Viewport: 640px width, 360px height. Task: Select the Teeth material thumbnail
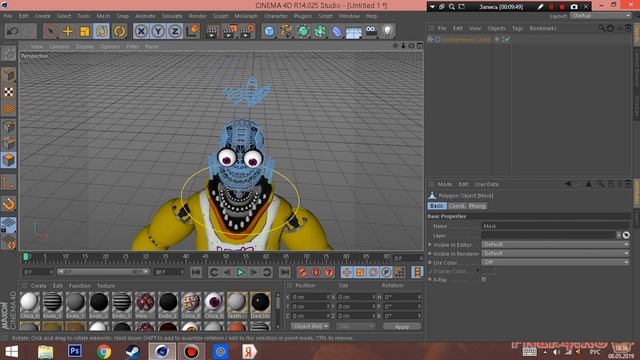(x=237, y=305)
